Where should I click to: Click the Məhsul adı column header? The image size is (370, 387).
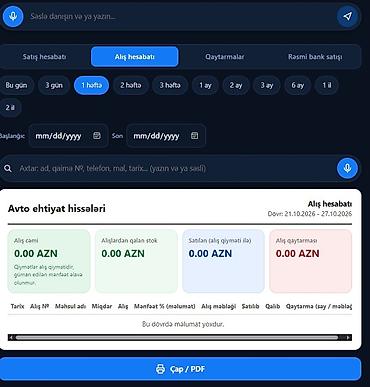(70, 306)
